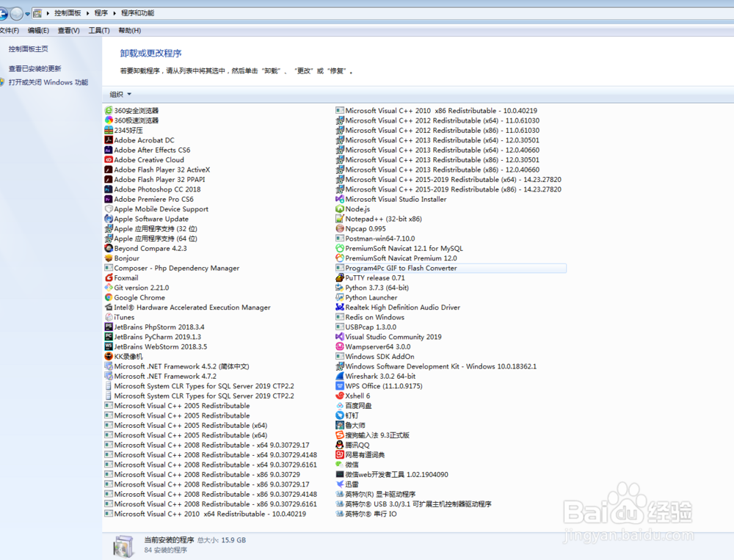Click the Wireshark shark fin icon
This screenshot has width=734, height=560.
tap(340, 376)
